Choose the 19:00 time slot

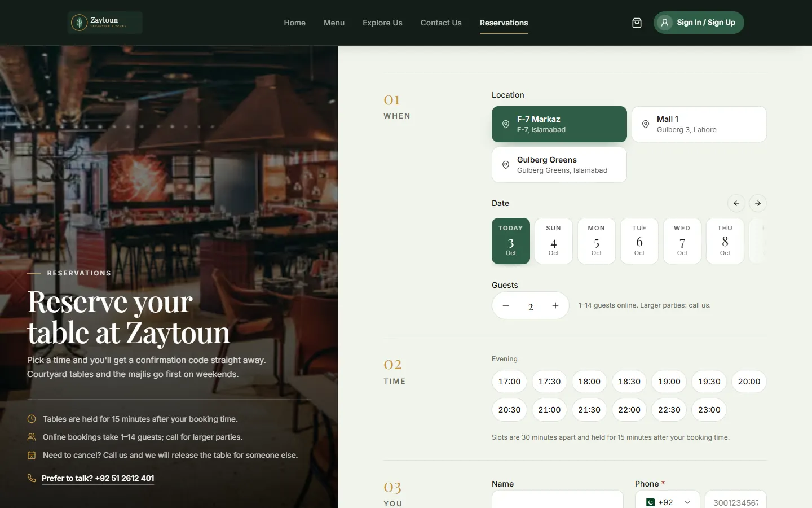pos(669,382)
